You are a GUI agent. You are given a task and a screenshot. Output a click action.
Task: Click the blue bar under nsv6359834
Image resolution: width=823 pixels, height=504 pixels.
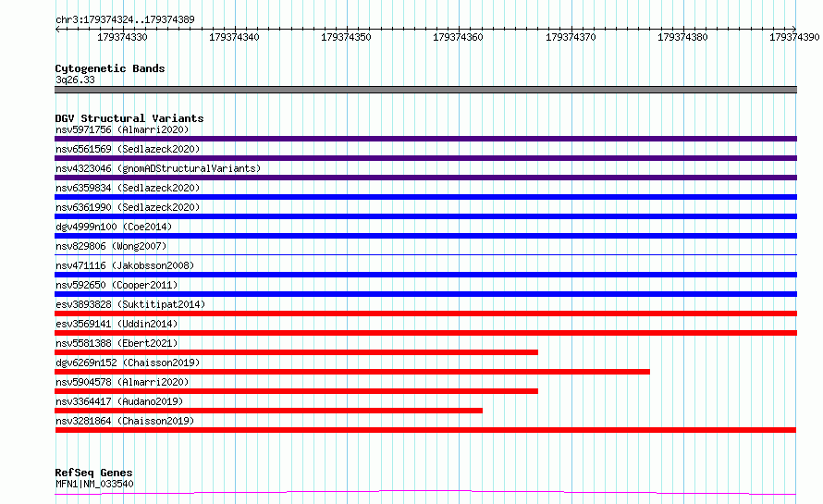point(425,197)
